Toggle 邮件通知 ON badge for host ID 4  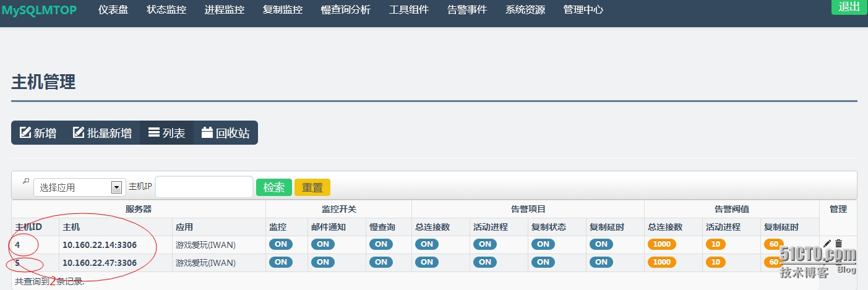(x=322, y=244)
